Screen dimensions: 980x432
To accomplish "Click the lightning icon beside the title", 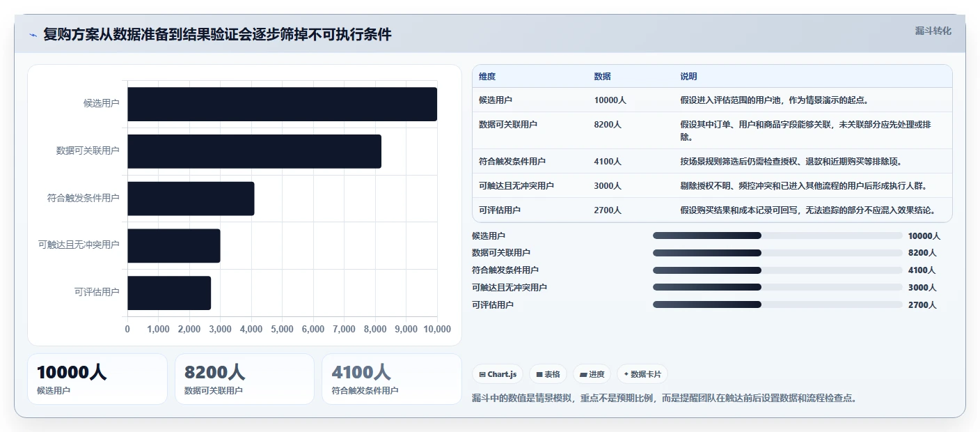I will [33, 35].
